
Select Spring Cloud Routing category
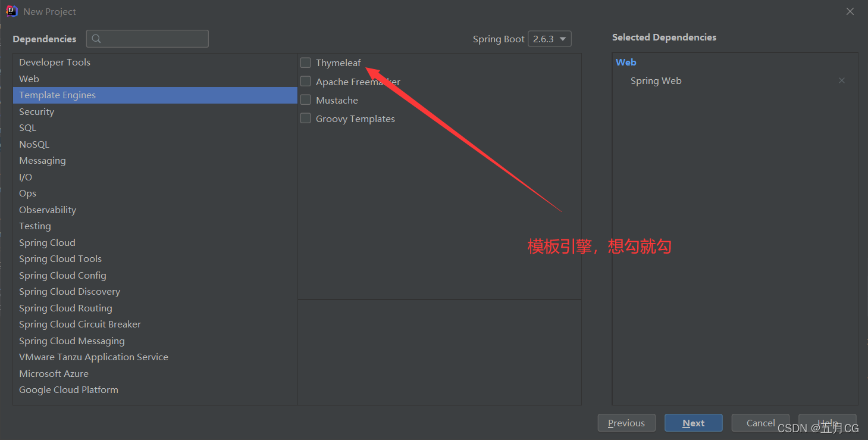click(155, 308)
